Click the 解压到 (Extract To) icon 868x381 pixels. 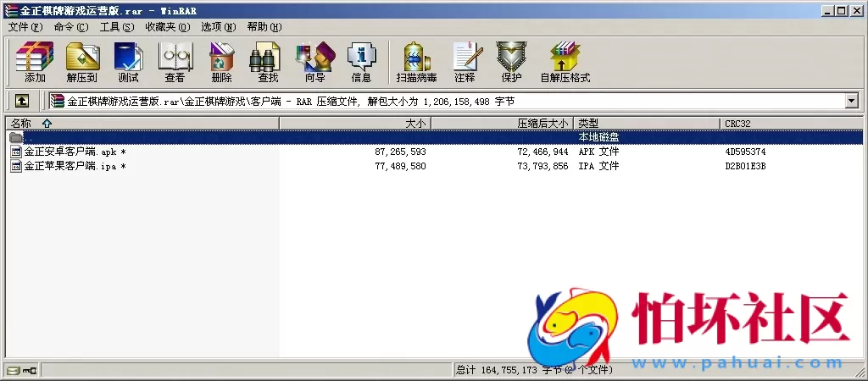(x=82, y=62)
